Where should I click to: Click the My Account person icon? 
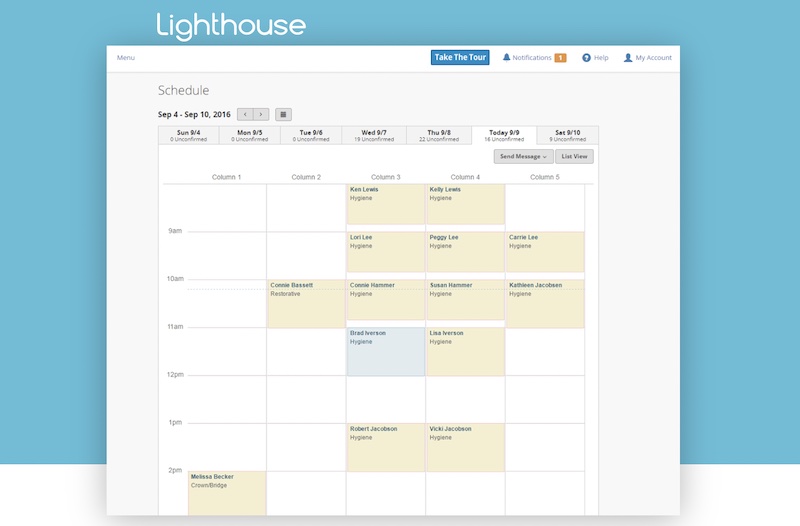(x=628, y=58)
